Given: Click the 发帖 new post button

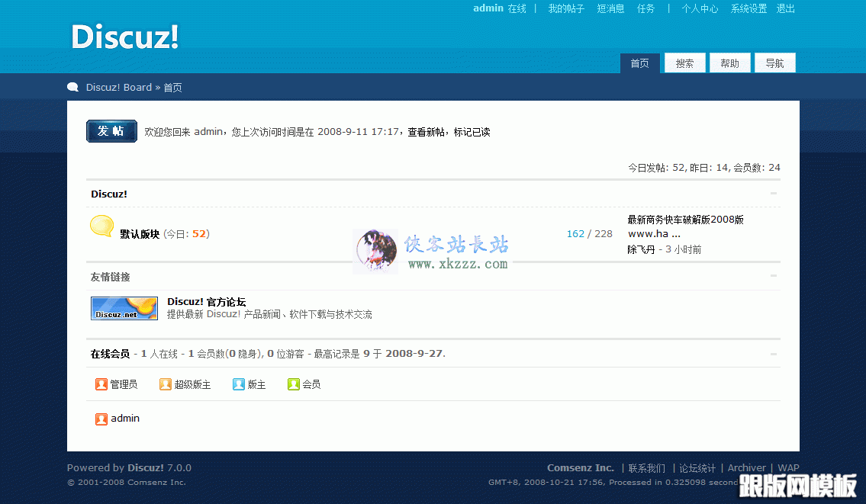Looking at the screenshot, I should tap(111, 131).
